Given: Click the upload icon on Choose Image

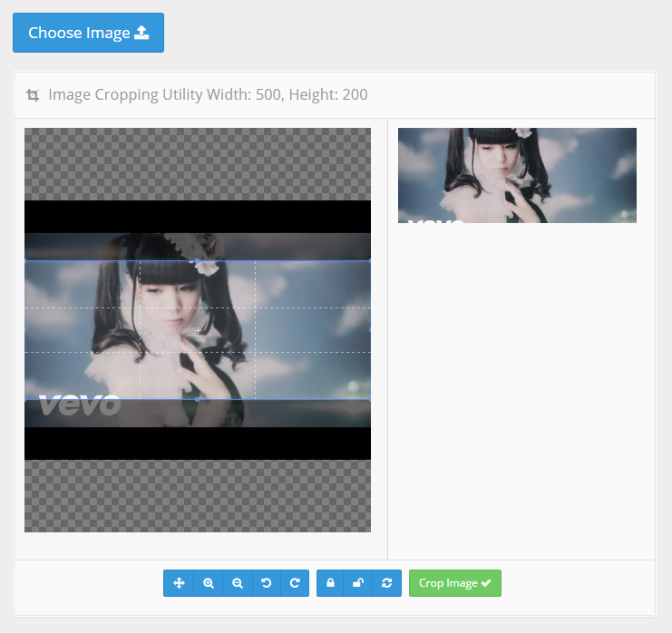Looking at the screenshot, I should (x=141, y=33).
